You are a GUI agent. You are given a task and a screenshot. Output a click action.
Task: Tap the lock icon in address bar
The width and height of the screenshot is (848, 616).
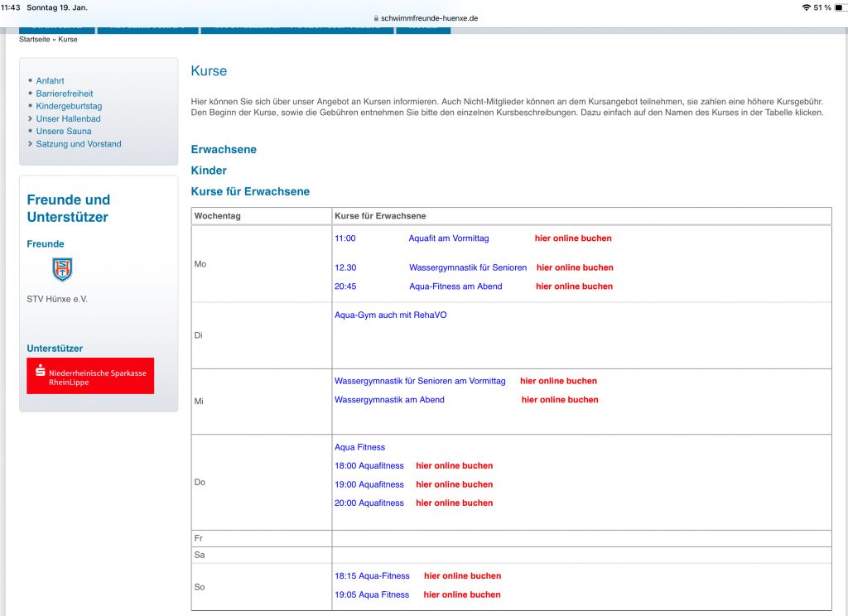pyautogui.click(x=376, y=18)
